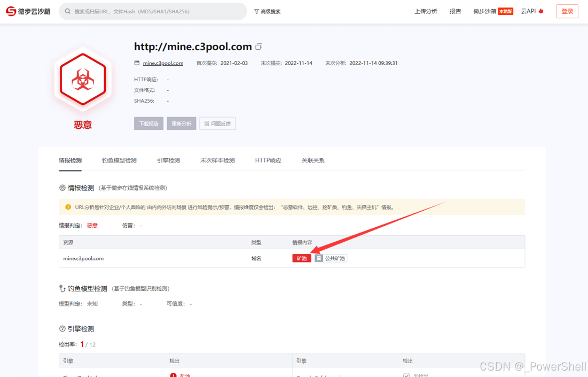Open 云API in the top navigation
The height and width of the screenshot is (377, 588).
(532, 11)
